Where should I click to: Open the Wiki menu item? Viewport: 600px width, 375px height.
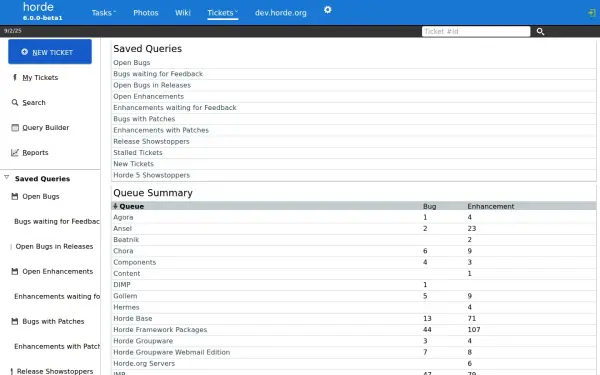pos(183,13)
